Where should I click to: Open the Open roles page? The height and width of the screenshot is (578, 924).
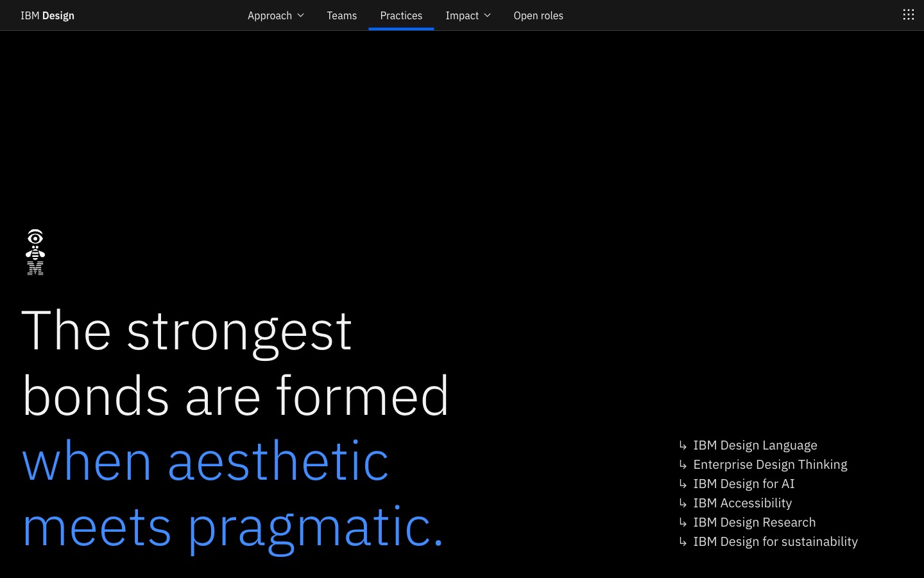point(538,15)
